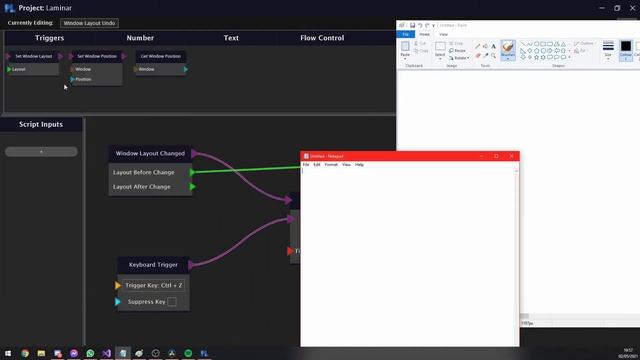Open the Triggers node category

pos(49,38)
